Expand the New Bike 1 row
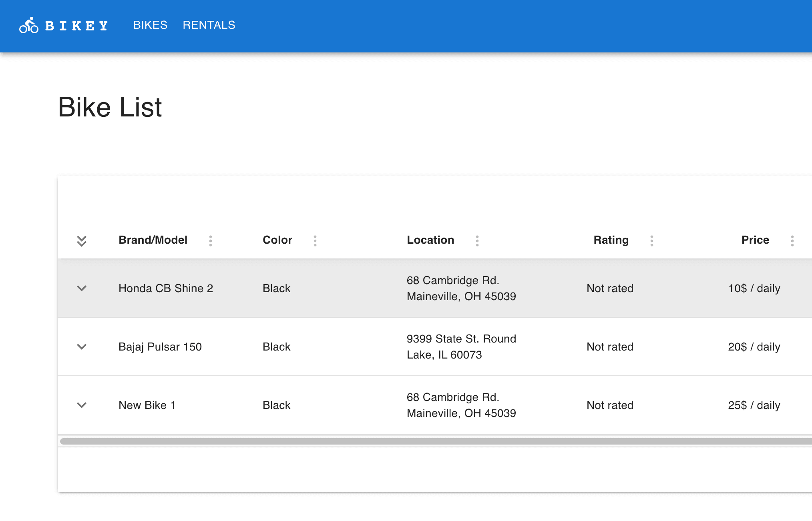Viewport: 812px width, 521px height. [x=82, y=405]
